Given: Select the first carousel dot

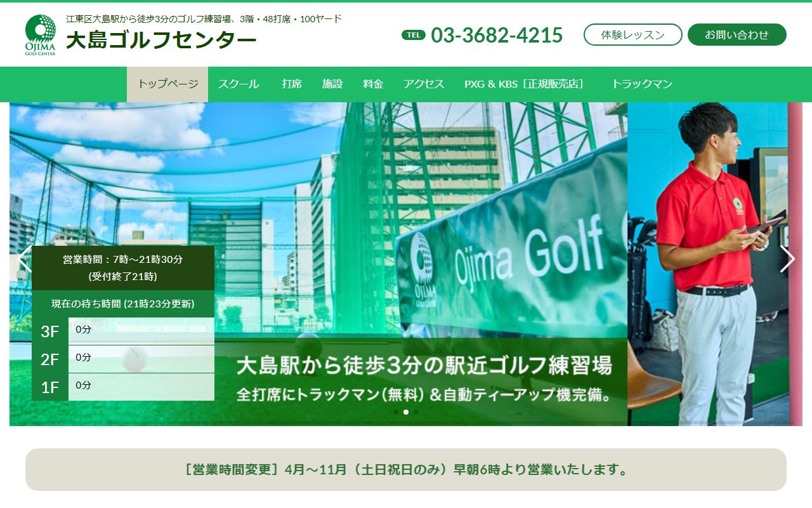Looking at the screenshot, I should point(396,412).
